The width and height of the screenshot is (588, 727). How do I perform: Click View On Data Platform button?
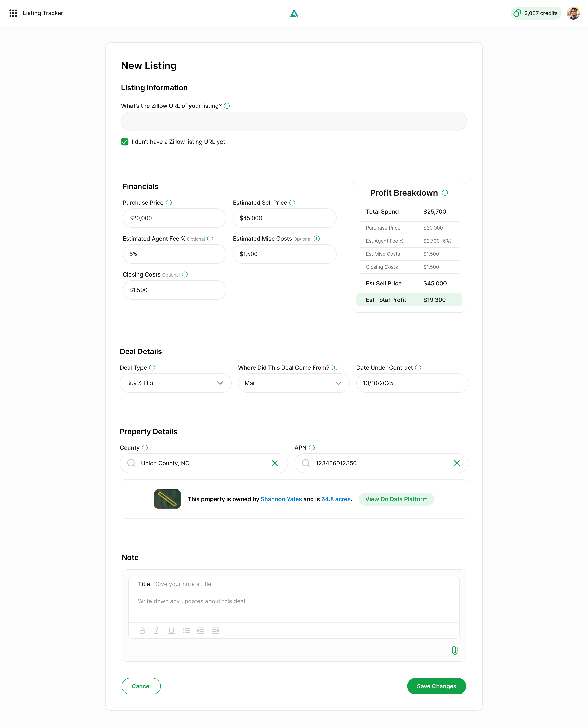click(396, 499)
